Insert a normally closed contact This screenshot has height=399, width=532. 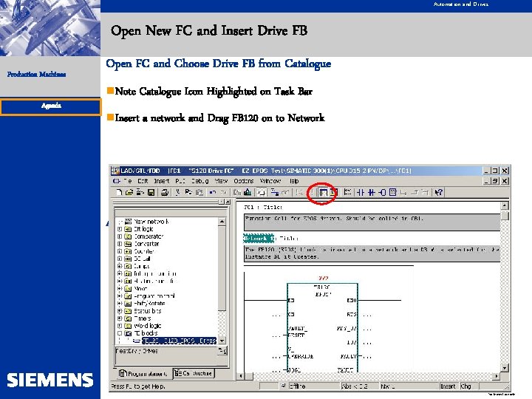pyautogui.click(x=372, y=192)
